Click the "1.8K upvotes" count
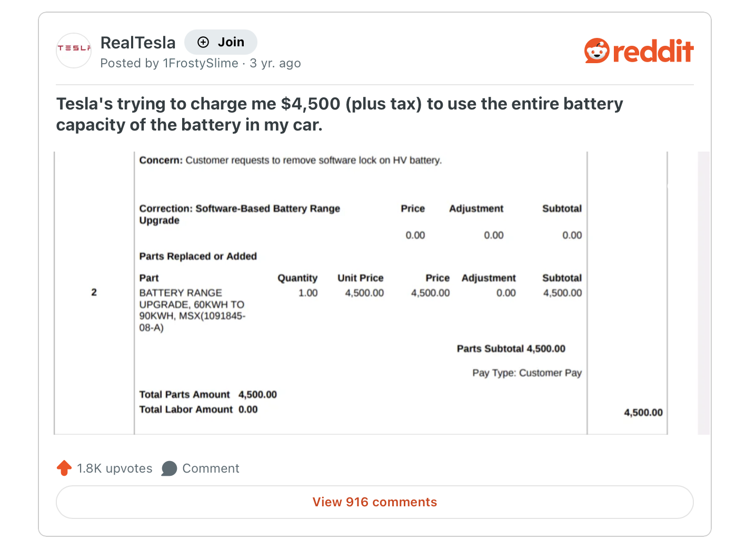This screenshot has height=540, width=756. (114, 468)
